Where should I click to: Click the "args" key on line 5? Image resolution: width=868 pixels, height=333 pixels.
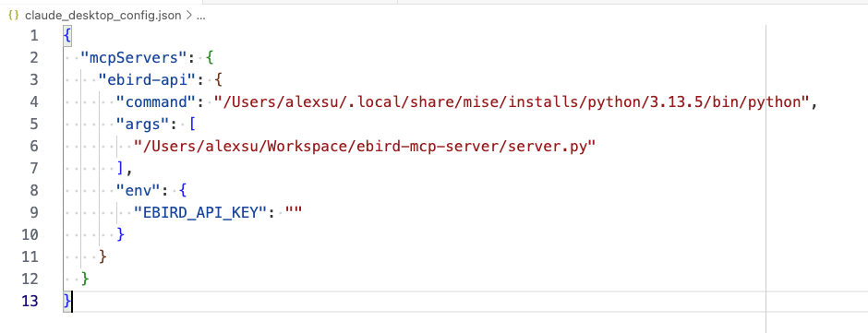[x=148, y=125]
